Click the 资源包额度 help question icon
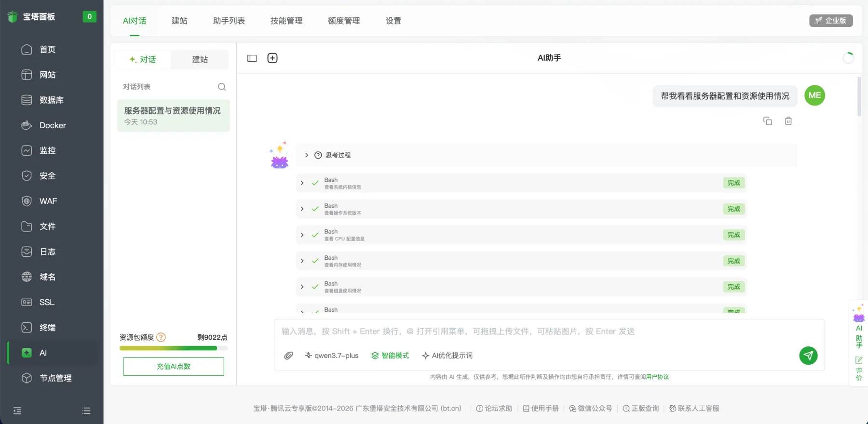 click(x=161, y=337)
